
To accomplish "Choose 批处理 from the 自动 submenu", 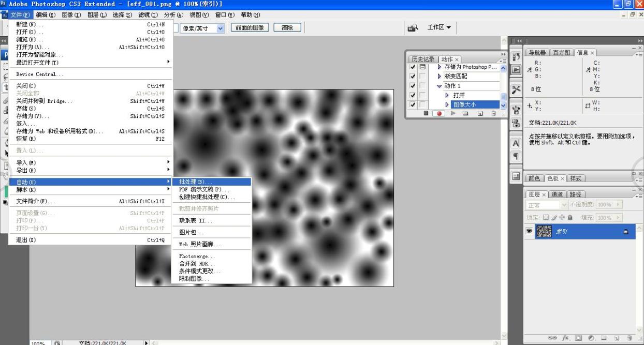I will [x=211, y=182].
